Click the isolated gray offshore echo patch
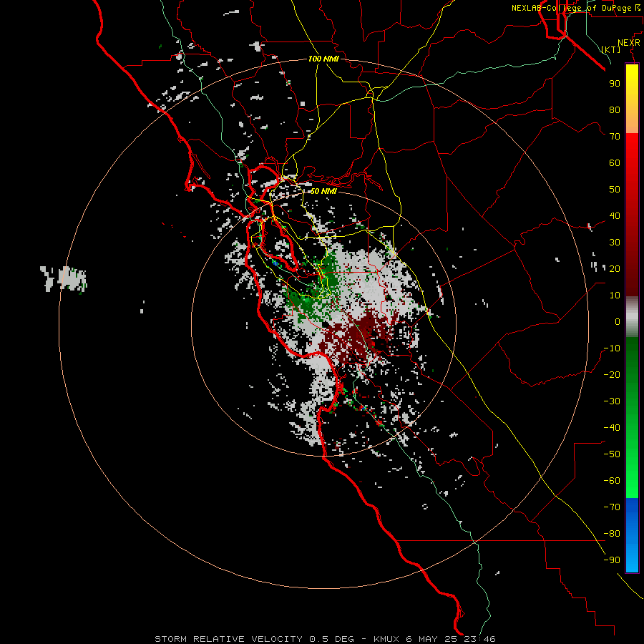The width and height of the screenshot is (644, 644). (x=64, y=279)
